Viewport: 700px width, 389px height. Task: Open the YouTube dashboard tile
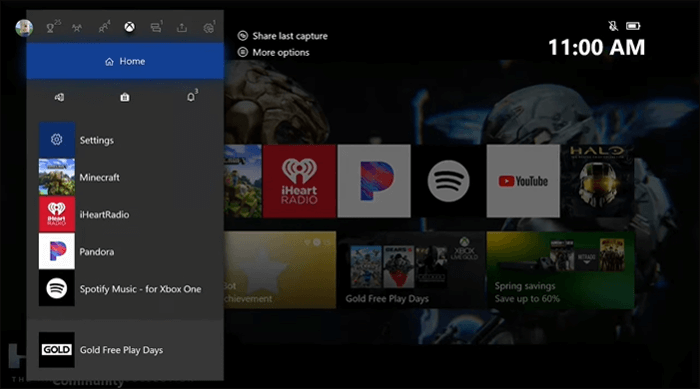(523, 181)
